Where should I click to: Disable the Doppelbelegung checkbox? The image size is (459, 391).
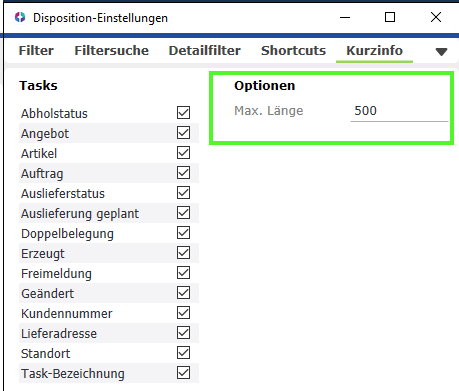183,233
